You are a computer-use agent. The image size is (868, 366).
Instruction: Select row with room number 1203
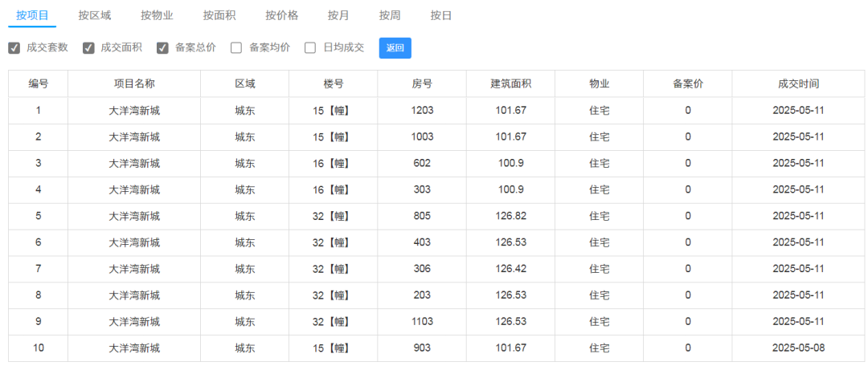coord(436,111)
